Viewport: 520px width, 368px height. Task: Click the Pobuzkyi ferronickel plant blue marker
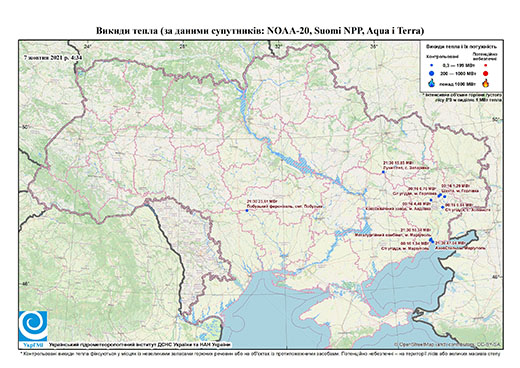(247, 210)
